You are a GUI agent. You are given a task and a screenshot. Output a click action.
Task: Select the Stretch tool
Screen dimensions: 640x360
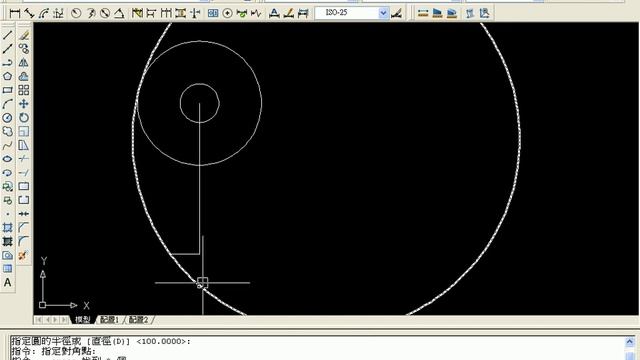pos(24,145)
